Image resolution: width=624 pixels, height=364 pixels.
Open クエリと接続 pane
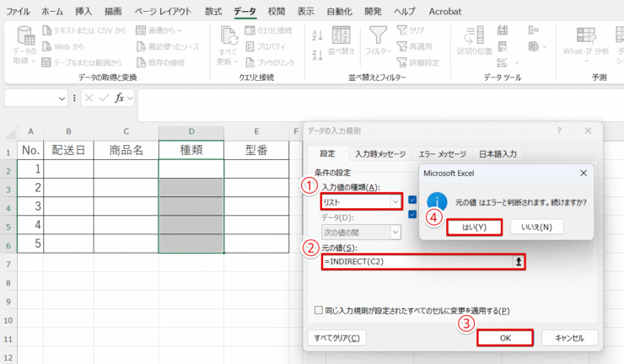point(269,30)
